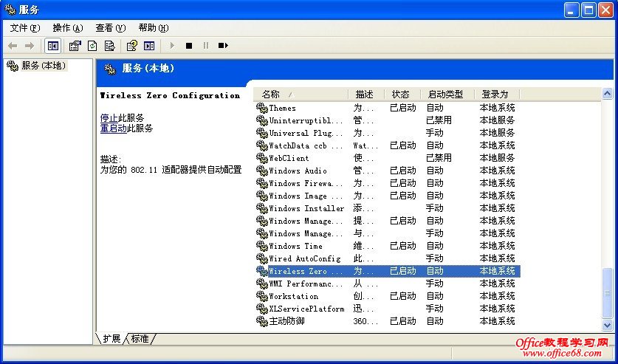The image size is (618, 364).
Task: Click the gear icon beside Wired AutoConfig
Action: 261,259
